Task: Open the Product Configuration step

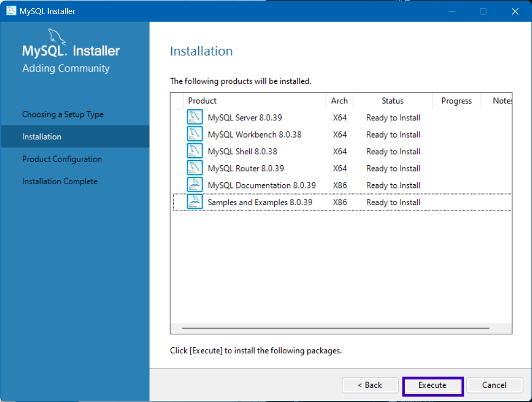Action: click(62, 159)
